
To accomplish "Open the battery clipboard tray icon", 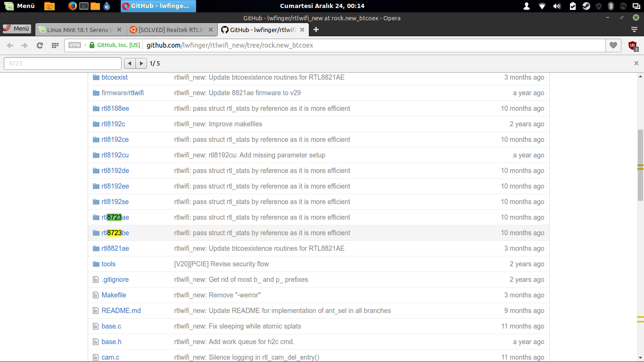I will [573, 6].
